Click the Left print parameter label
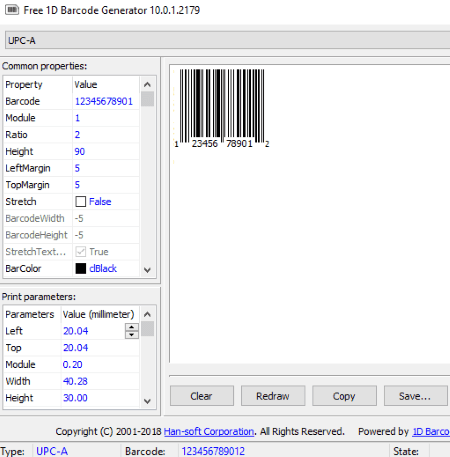The width and height of the screenshot is (450, 457). (14, 331)
